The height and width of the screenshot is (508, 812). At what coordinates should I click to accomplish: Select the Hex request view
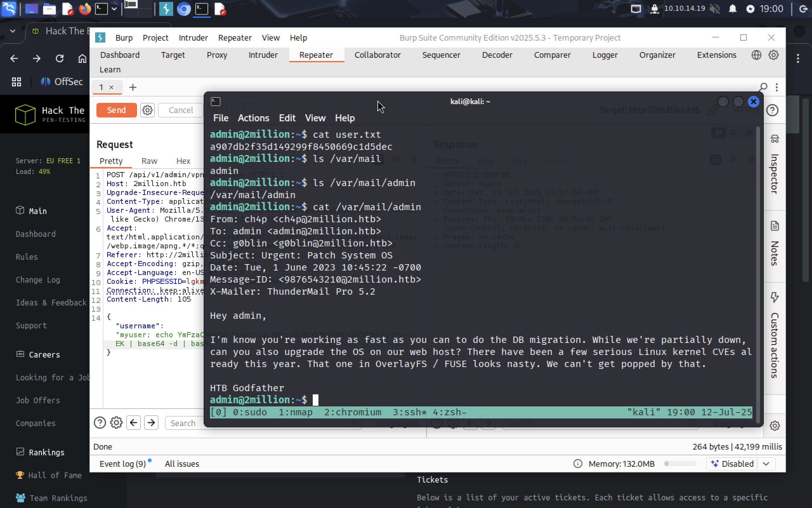tap(183, 161)
